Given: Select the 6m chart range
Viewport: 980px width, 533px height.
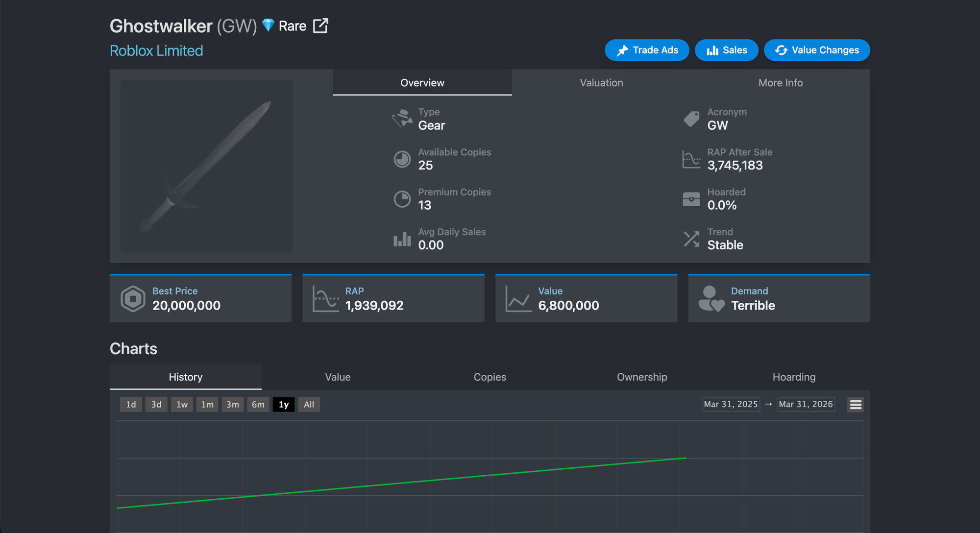Looking at the screenshot, I should coord(258,405).
